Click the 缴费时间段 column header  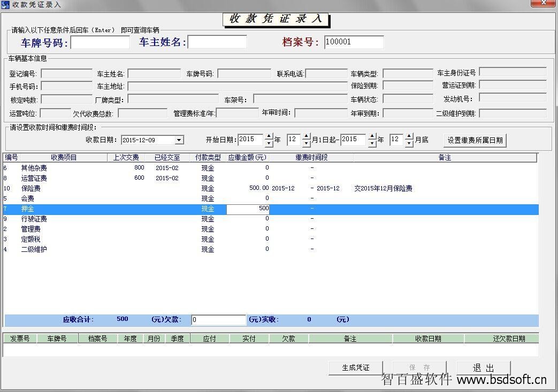coord(311,158)
